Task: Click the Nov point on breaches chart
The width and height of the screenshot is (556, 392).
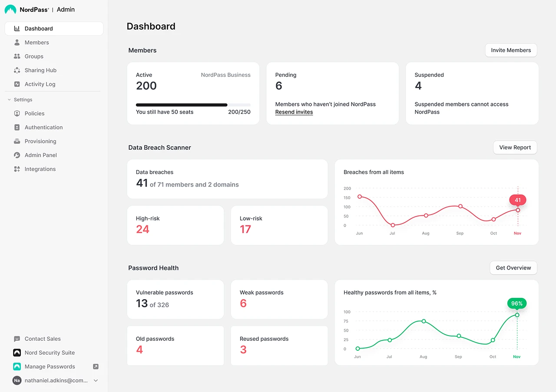Action: coord(517,210)
